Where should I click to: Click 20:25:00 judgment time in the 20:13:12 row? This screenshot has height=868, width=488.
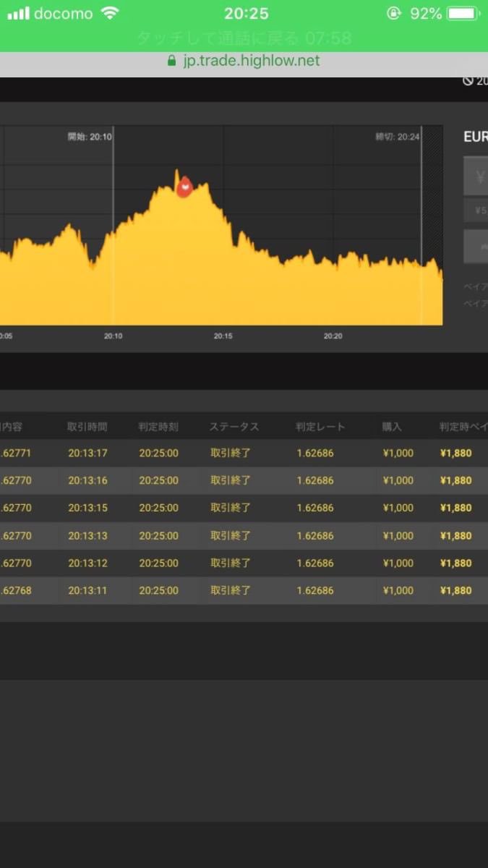coord(158,563)
